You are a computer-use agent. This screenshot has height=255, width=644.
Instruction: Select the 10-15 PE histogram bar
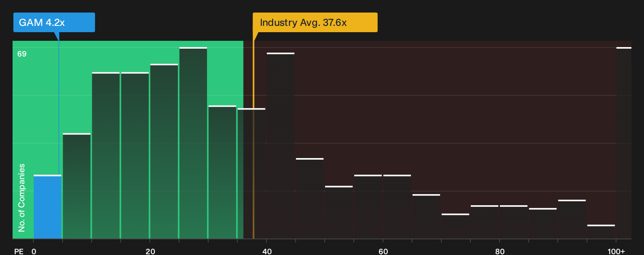(x=106, y=155)
